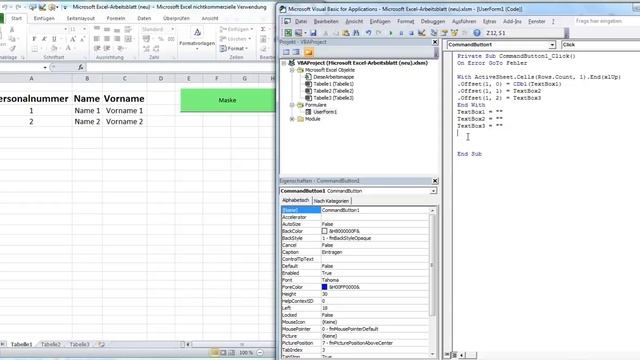Viewport: 640px width, 360px height.
Task: Toggle Folders in Project panel
Action: point(309,52)
